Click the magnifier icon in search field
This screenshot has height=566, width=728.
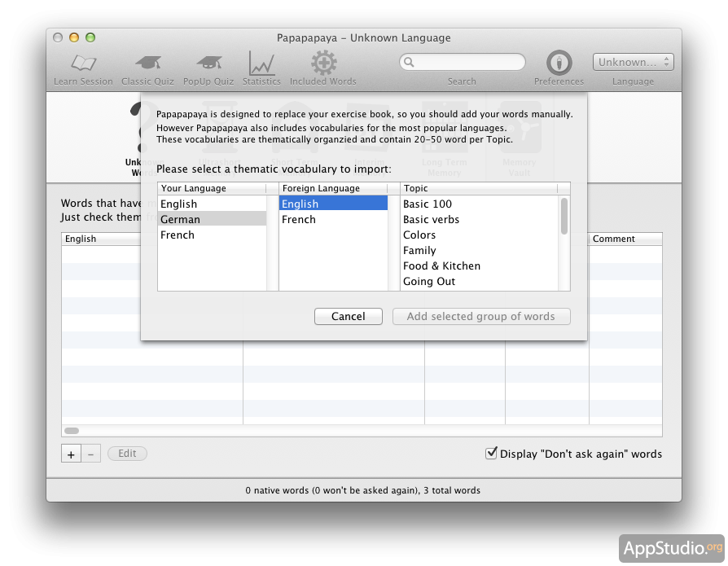point(409,62)
